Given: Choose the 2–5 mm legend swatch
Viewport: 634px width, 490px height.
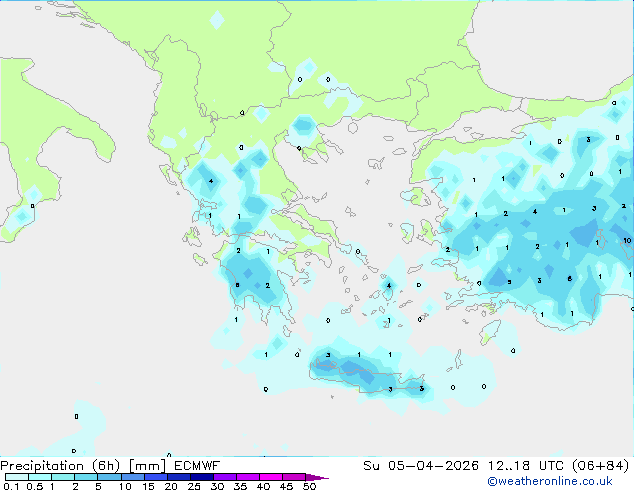Looking at the screenshot, I should (x=86, y=477).
